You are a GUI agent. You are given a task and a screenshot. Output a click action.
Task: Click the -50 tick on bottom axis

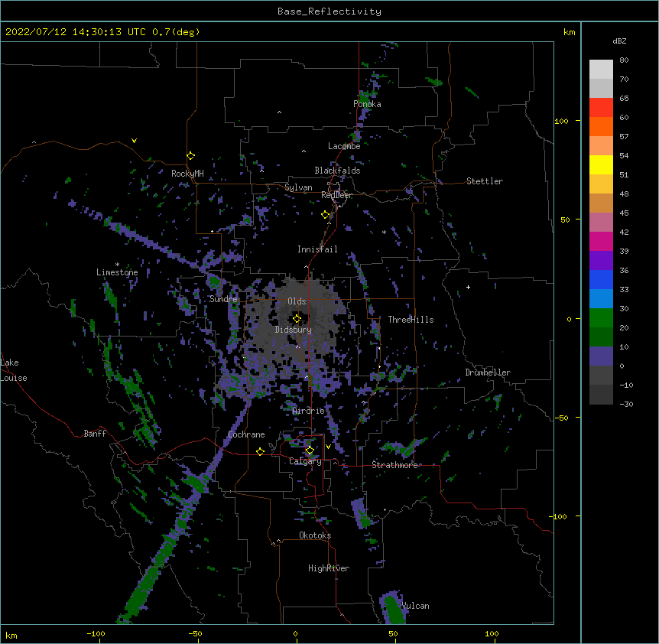click(x=195, y=633)
